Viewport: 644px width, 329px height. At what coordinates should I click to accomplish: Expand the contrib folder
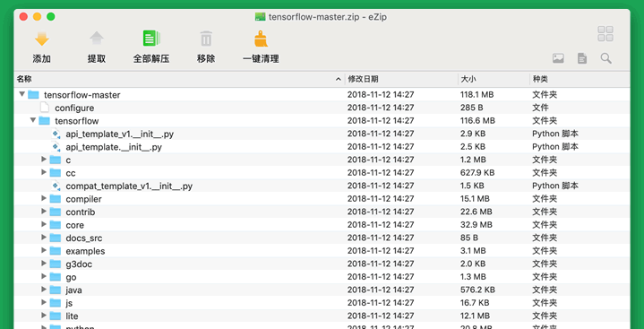[44, 212]
